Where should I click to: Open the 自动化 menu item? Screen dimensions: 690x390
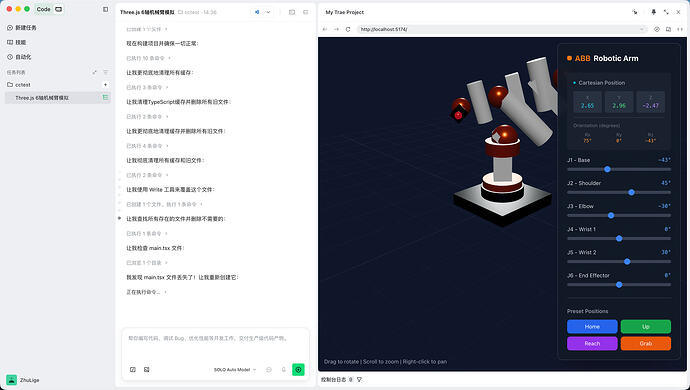19,57
